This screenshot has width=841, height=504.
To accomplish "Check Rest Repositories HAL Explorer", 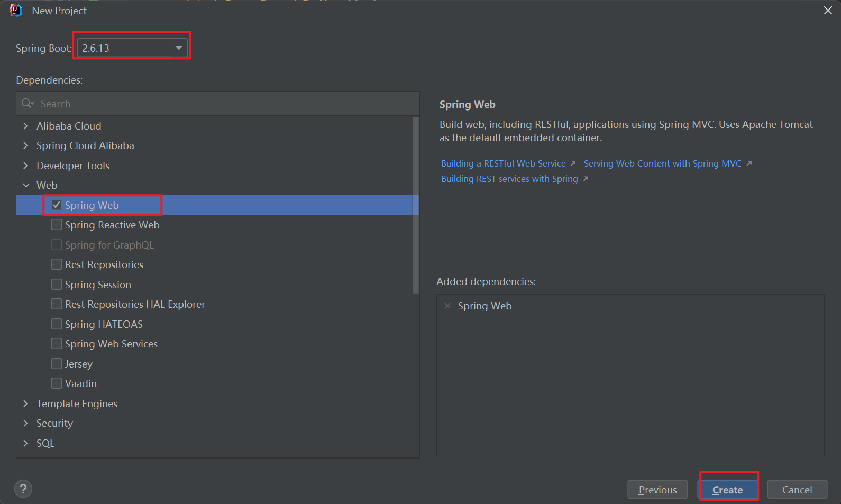I will (x=57, y=304).
